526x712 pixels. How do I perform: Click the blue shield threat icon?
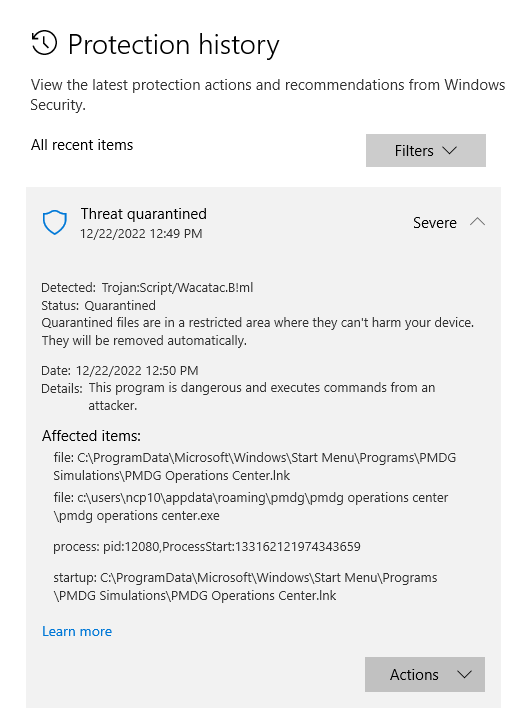(55, 222)
